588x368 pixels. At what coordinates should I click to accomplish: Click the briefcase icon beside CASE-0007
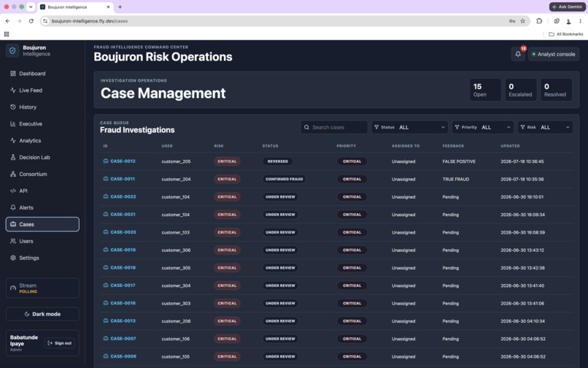(x=106, y=338)
